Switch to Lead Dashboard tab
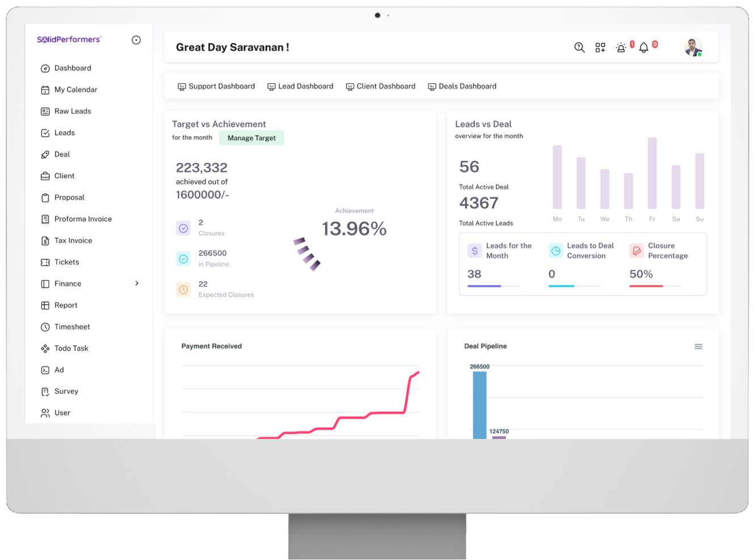755x560 pixels. [300, 86]
